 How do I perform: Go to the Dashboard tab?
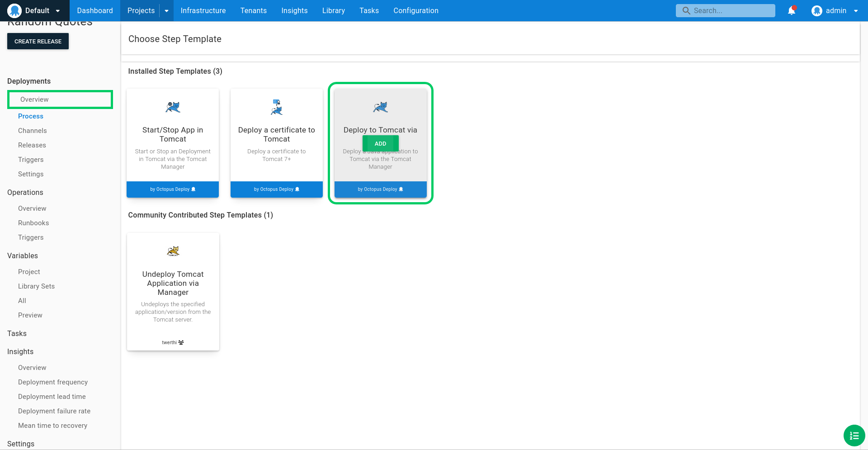pos(95,10)
